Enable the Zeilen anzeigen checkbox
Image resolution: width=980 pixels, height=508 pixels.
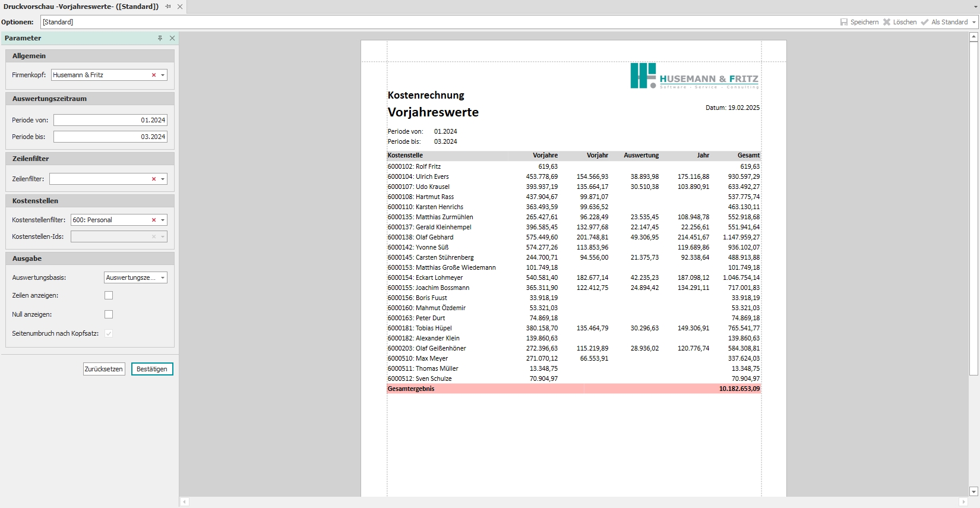coord(109,295)
